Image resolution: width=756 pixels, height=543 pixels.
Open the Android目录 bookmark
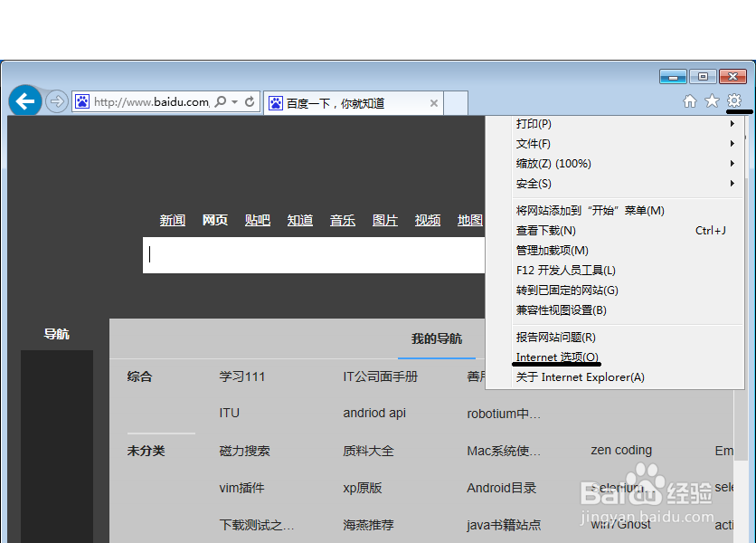[501, 488]
